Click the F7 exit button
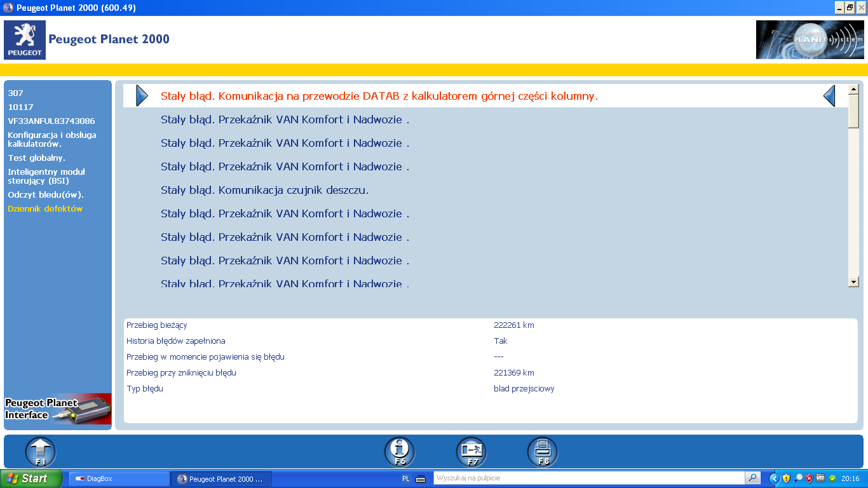Image resolution: width=868 pixels, height=488 pixels. click(x=471, y=452)
